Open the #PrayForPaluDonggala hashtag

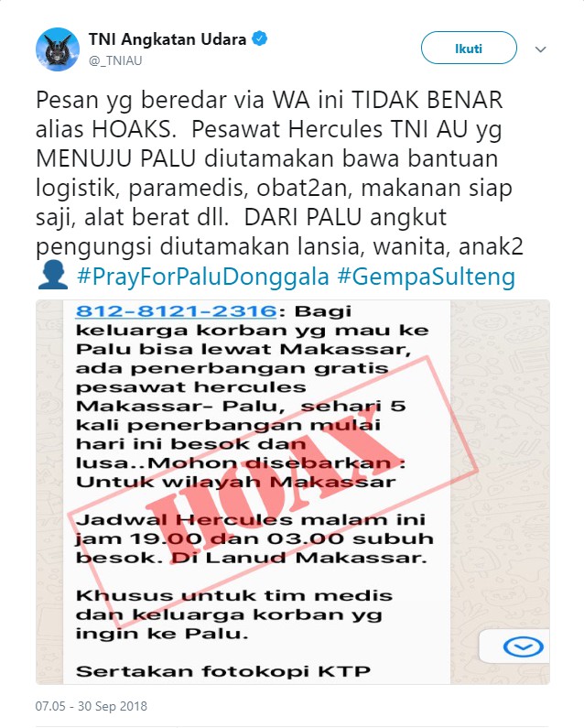pos(203,277)
